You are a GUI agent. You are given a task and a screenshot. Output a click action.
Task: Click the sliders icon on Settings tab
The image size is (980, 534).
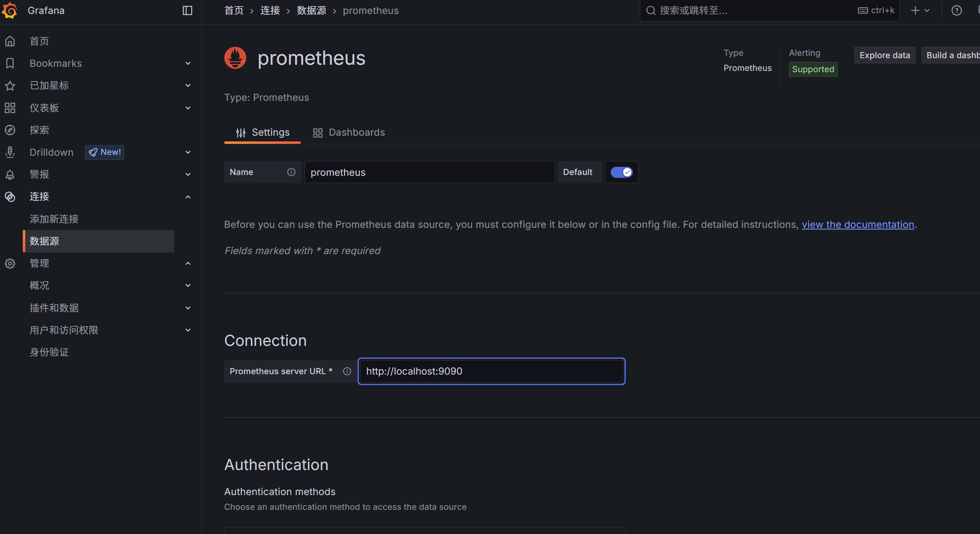point(241,132)
